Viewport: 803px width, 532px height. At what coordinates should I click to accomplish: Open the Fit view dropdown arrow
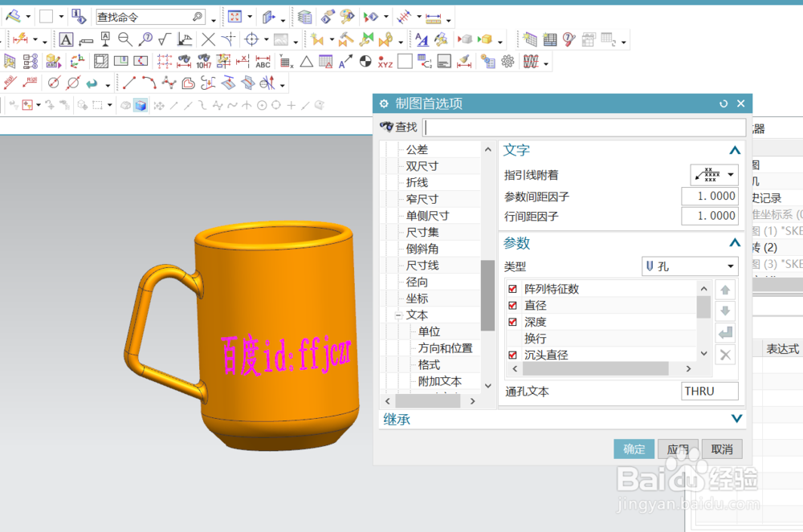[x=250, y=18]
